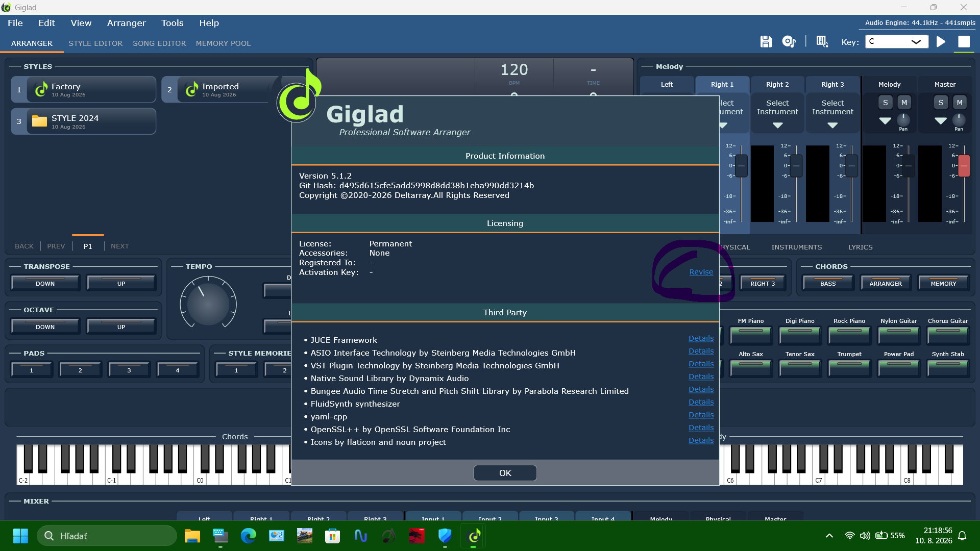Click the disc with music note icon

point(789,42)
